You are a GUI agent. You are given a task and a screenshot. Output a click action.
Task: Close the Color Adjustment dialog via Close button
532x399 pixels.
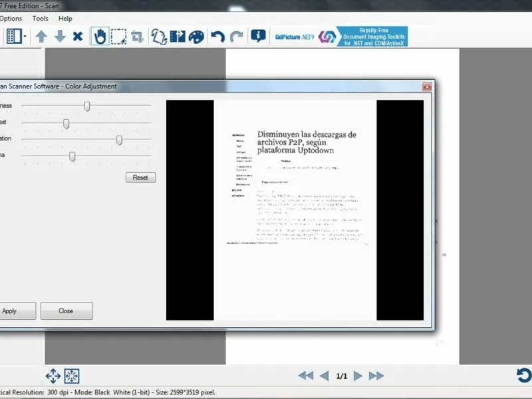[66, 311]
